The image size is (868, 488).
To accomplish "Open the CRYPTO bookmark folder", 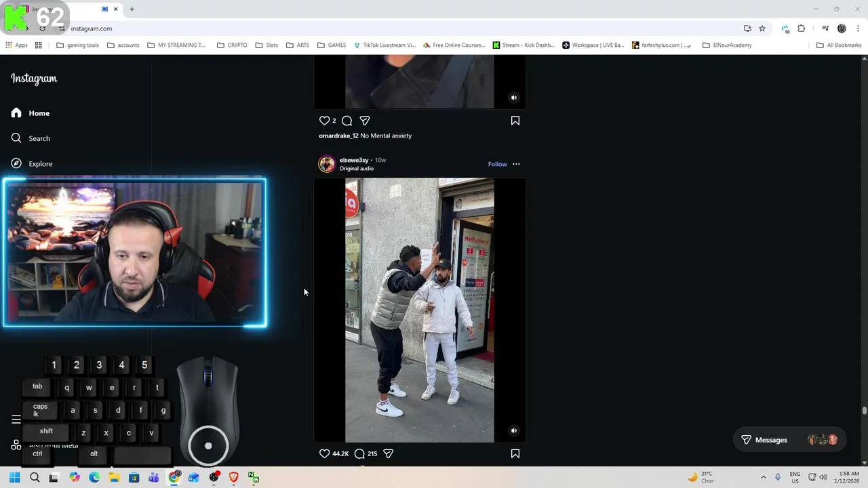I will click(x=231, y=45).
